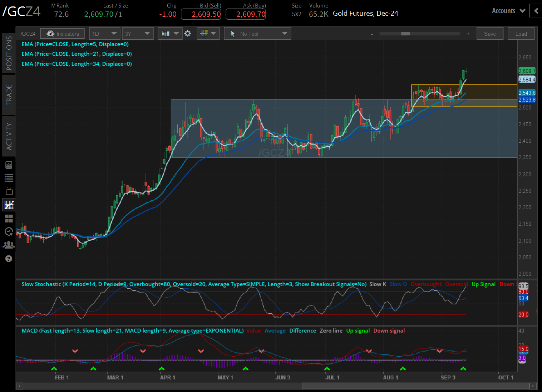Open the watchlist icon in the sidebar
This screenshot has width=542, height=392.
[x=9, y=178]
